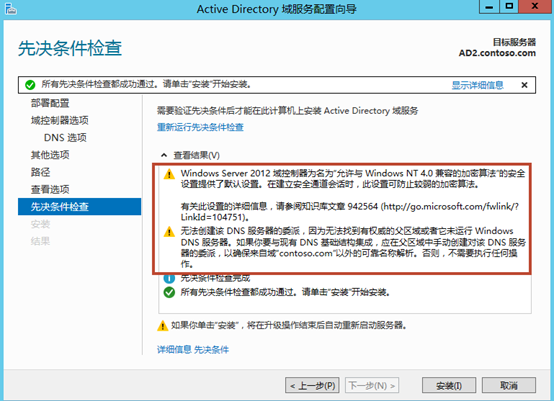Click the 取消 cancel button
The width and height of the screenshot is (554, 401).
(x=509, y=385)
